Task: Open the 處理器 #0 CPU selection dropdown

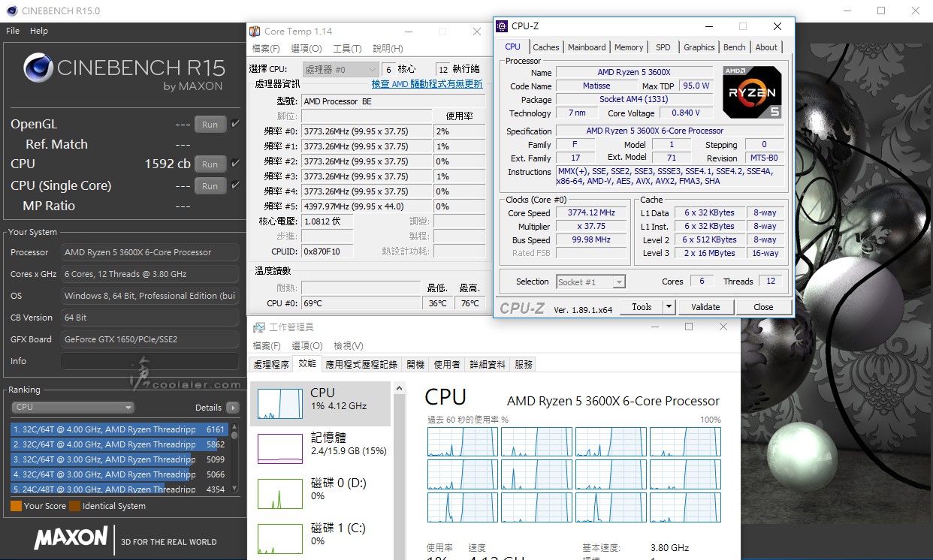Action: [340, 69]
